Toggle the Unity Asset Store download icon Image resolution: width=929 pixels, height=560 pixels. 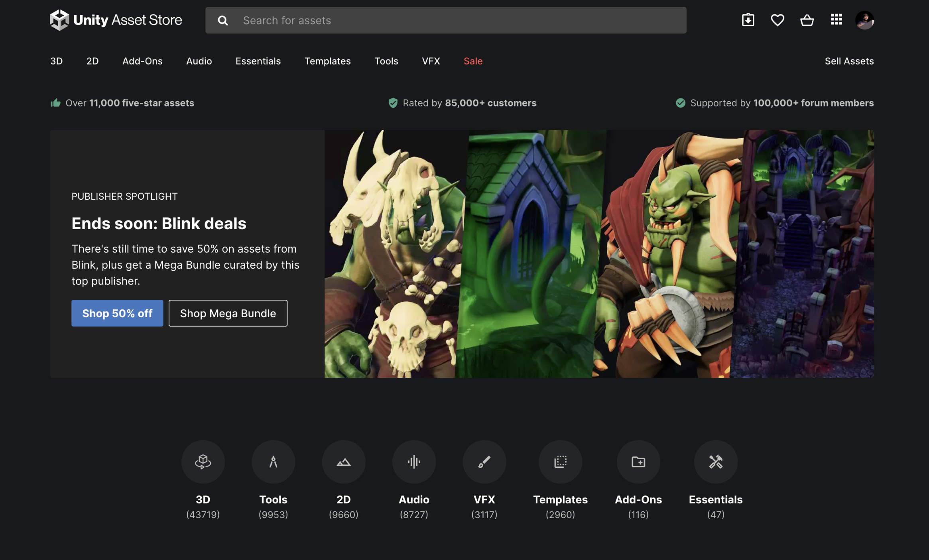[x=747, y=19]
